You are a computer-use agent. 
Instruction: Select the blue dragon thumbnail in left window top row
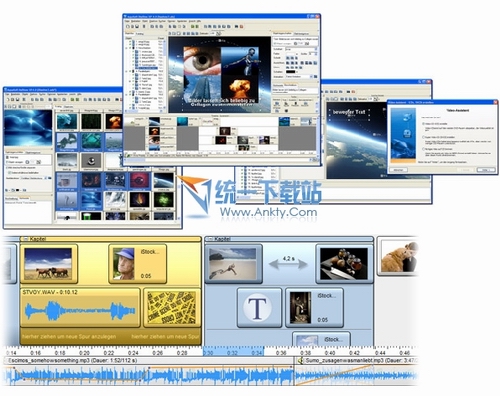click(x=67, y=121)
